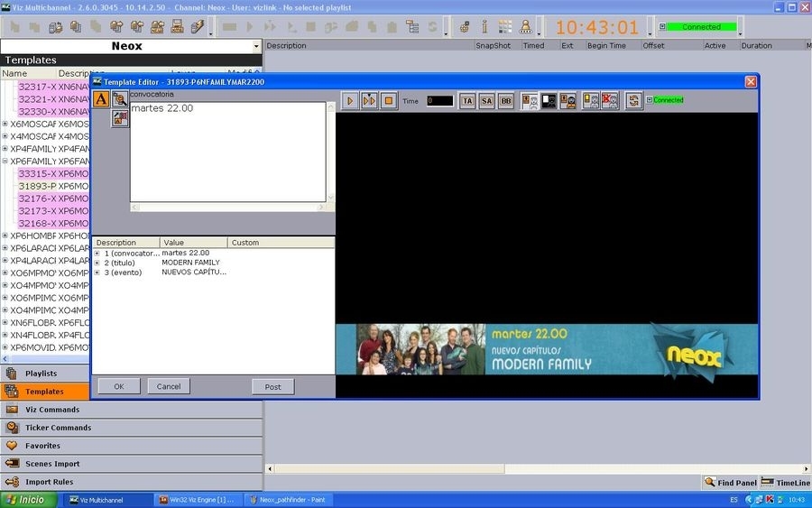Click the Time value field
The width and height of the screenshot is (812, 508).
tap(439, 101)
